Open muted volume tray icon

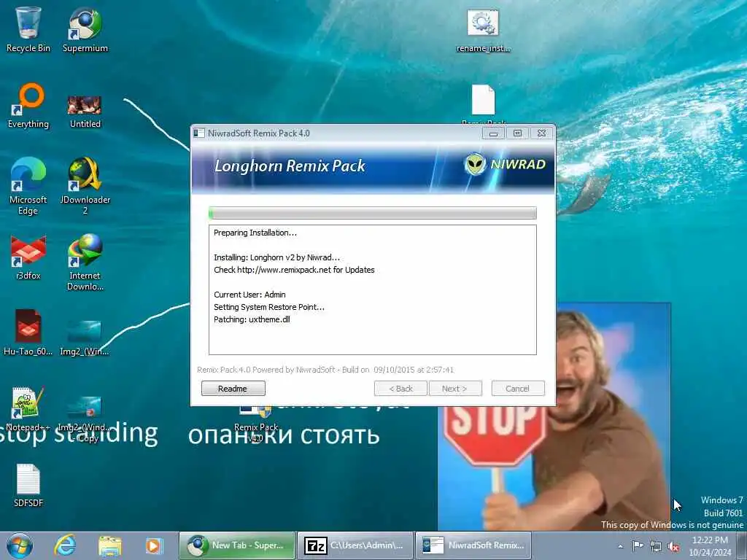[x=673, y=547]
